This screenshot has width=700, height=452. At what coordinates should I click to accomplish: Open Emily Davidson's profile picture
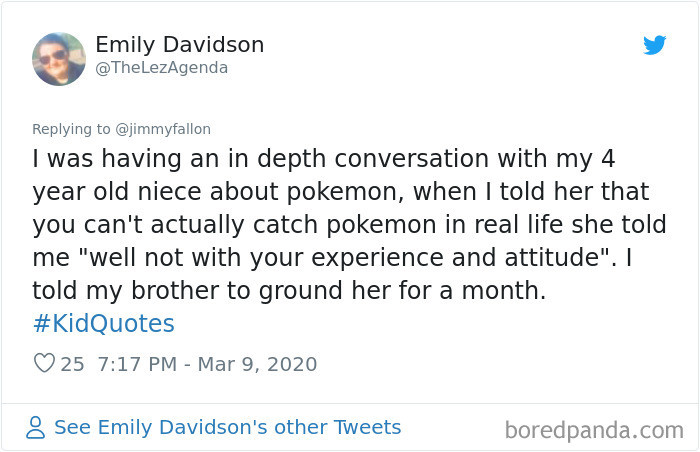(59, 58)
